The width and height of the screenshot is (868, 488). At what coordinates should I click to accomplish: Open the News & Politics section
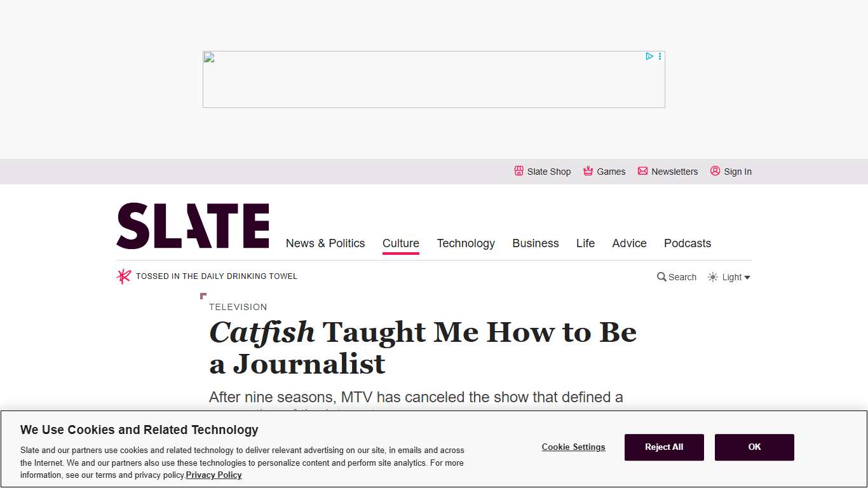point(325,243)
